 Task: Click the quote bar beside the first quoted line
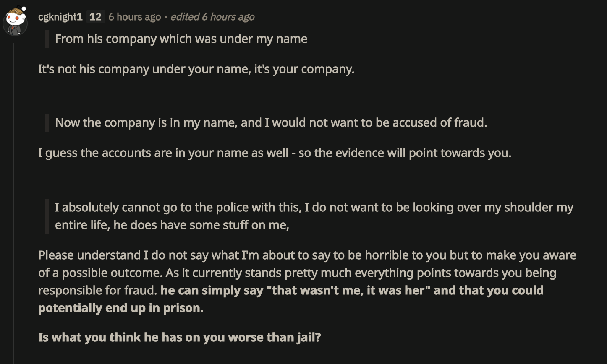[x=47, y=39]
